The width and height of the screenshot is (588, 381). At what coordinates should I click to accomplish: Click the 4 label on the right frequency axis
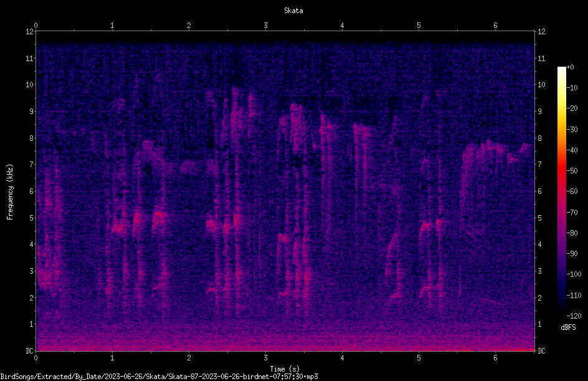[539, 244]
